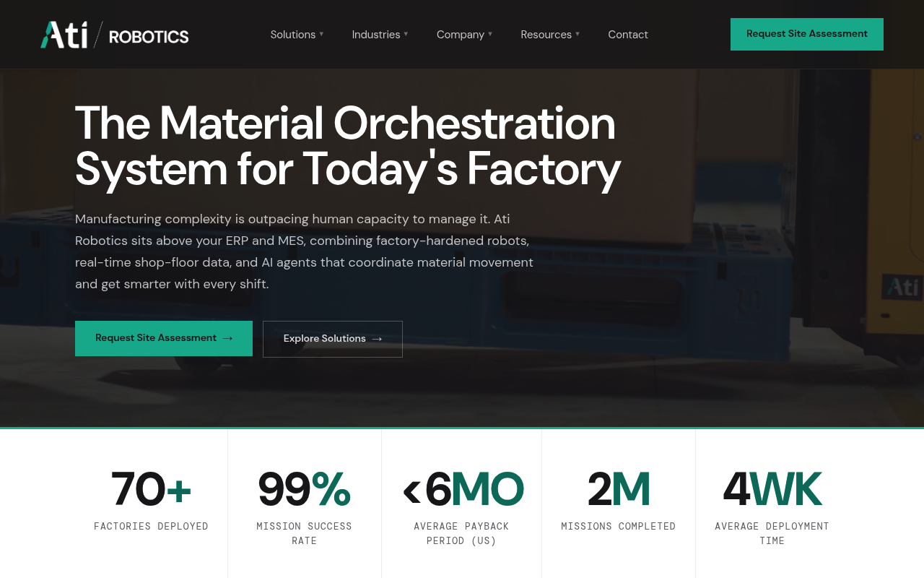The height and width of the screenshot is (578, 924).
Task: Expand the Company dropdown arrow
Action: coord(490,34)
